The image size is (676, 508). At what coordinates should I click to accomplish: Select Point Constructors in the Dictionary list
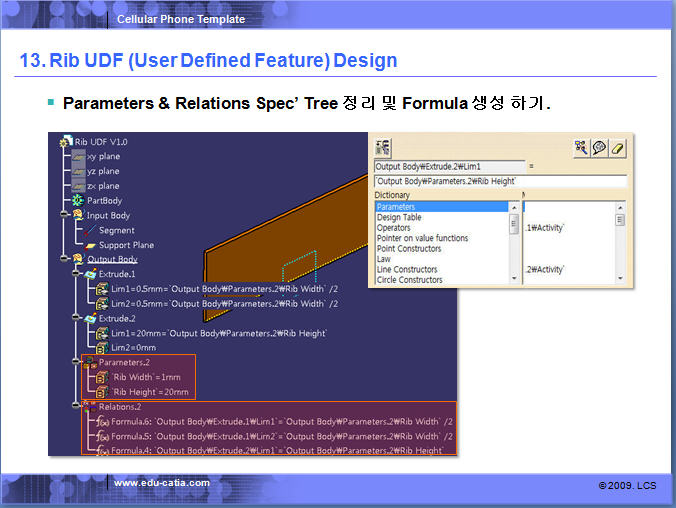tap(409, 249)
